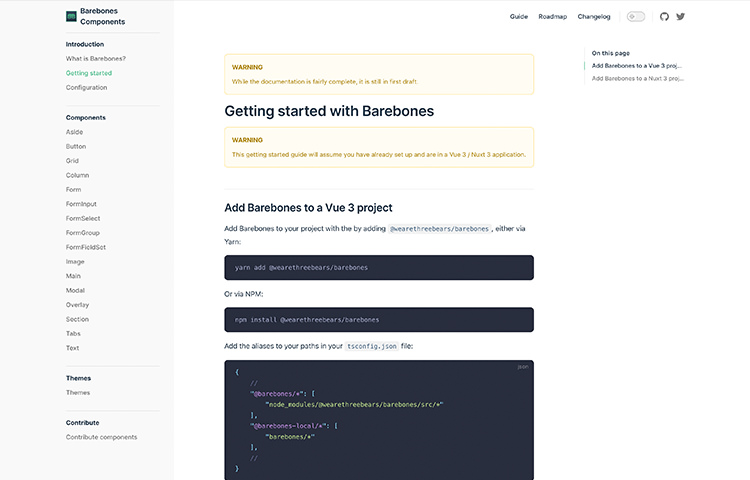Click the tsconfig JSON code block
750x480 pixels.
click(379, 420)
